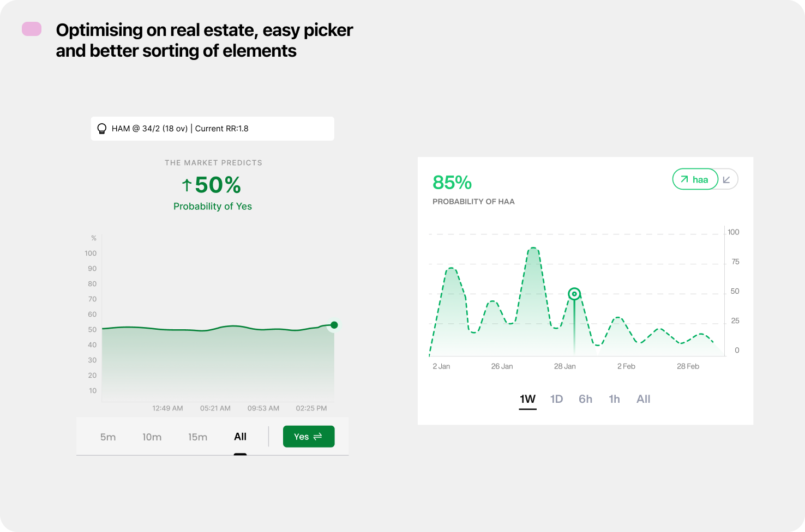Switch to All range in right chart

pyautogui.click(x=644, y=399)
